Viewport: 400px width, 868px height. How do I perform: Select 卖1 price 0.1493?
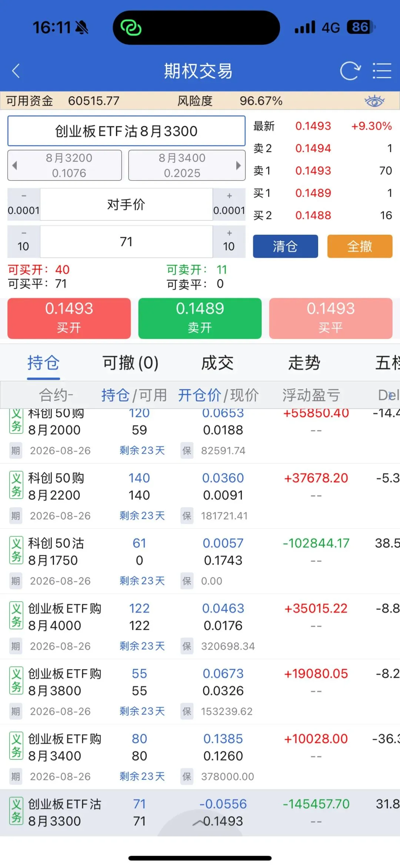point(313,171)
